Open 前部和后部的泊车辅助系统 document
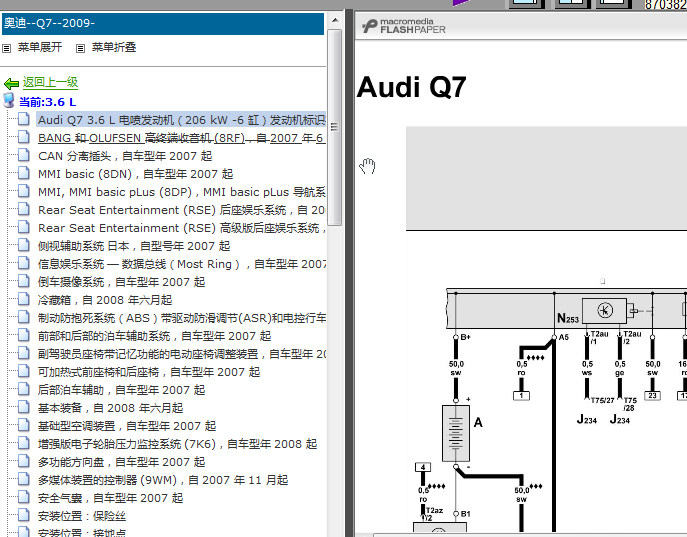The image size is (687, 537). (x=154, y=336)
